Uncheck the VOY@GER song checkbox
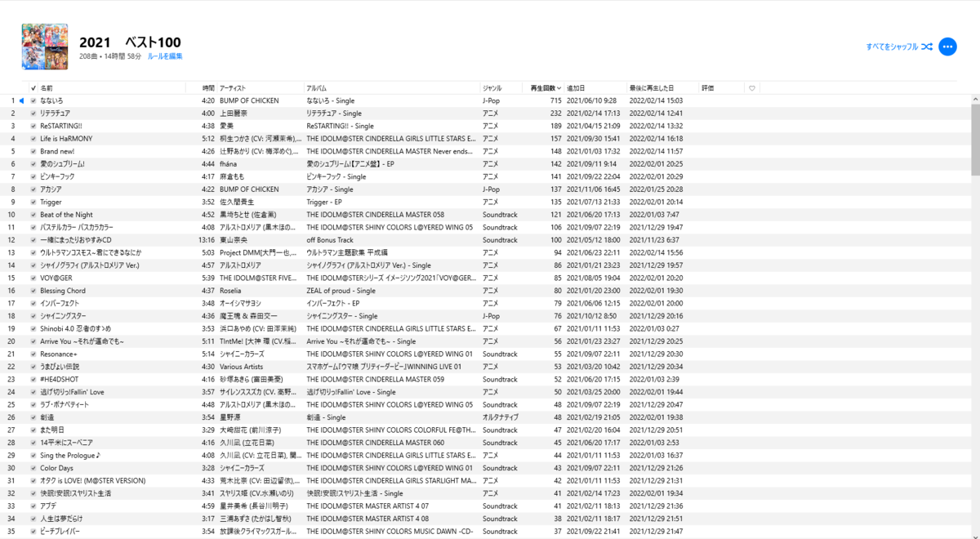 (x=33, y=278)
